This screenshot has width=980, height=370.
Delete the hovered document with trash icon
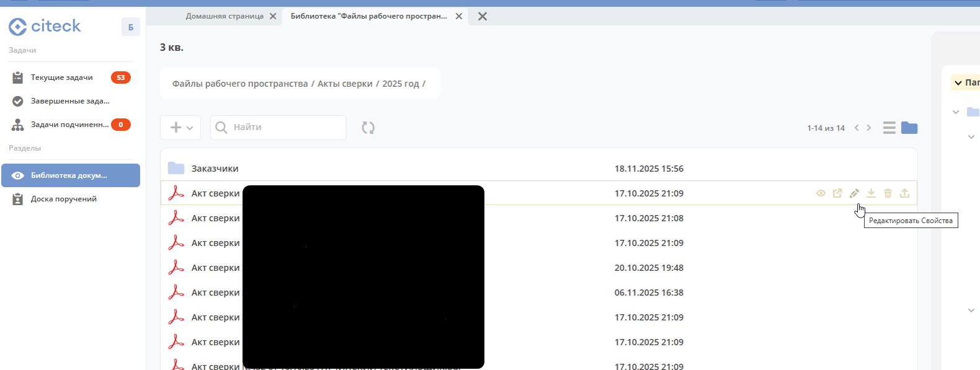coord(888,193)
